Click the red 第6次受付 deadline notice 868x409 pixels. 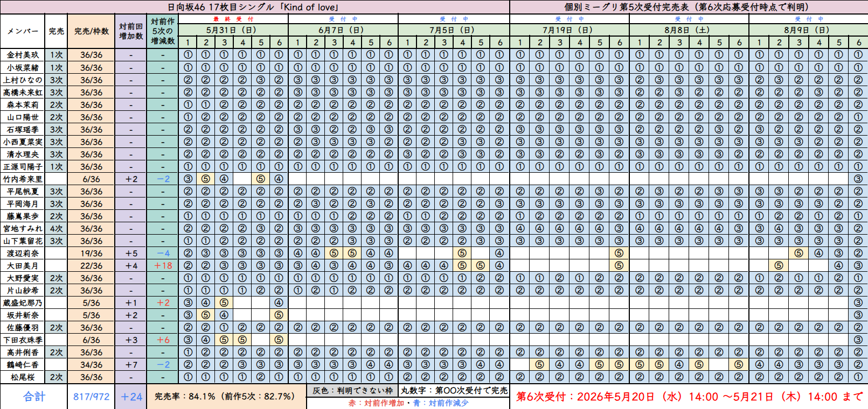[689, 397]
